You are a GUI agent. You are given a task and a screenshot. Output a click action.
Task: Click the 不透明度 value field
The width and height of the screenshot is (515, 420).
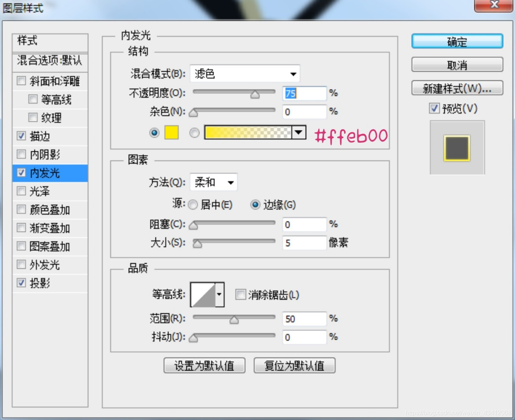[x=304, y=93]
